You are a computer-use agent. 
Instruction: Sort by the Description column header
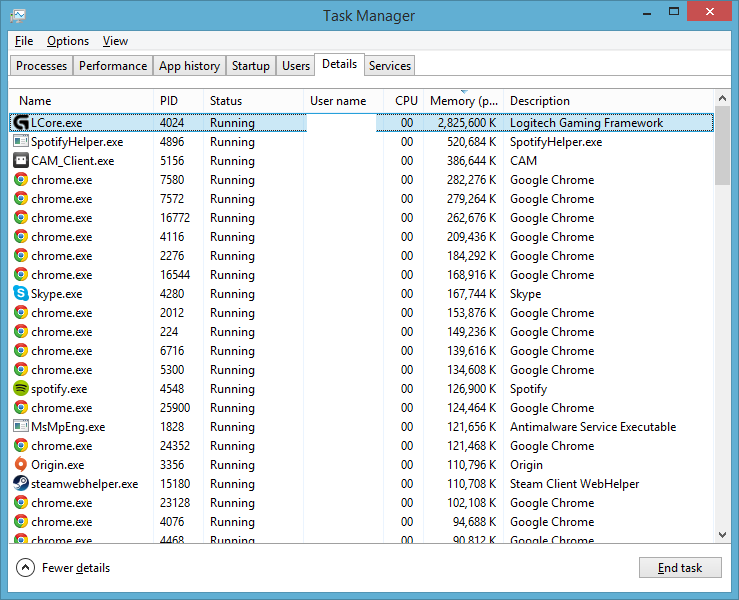[x=609, y=101]
